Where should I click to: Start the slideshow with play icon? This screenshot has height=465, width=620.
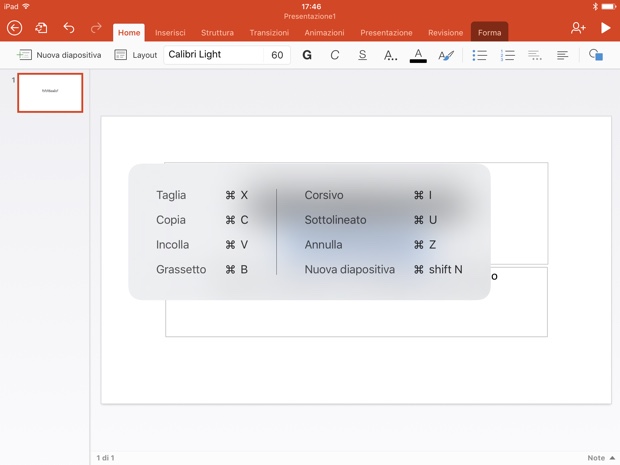click(x=606, y=28)
